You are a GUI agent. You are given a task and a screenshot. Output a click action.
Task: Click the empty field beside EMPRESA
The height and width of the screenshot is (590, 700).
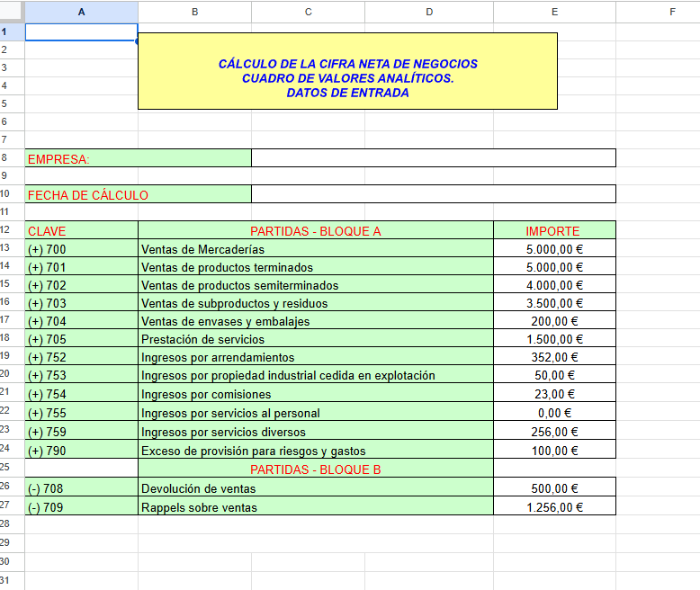(x=433, y=158)
